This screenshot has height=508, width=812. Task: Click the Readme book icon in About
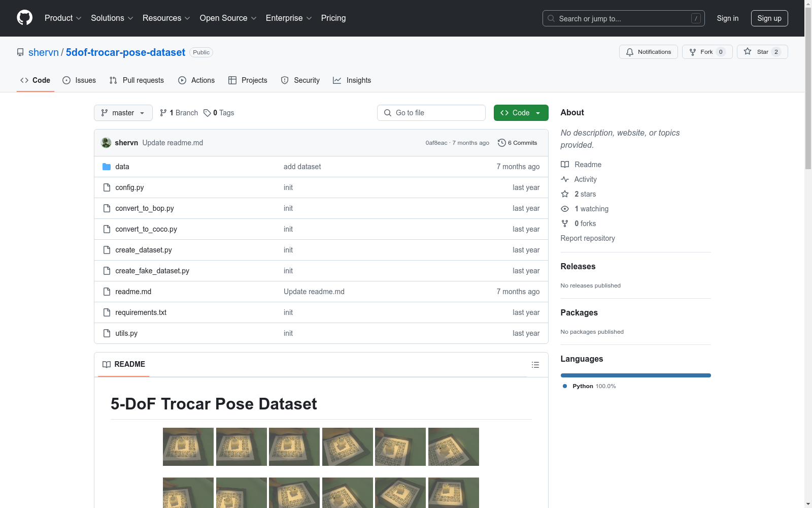pyautogui.click(x=565, y=165)
